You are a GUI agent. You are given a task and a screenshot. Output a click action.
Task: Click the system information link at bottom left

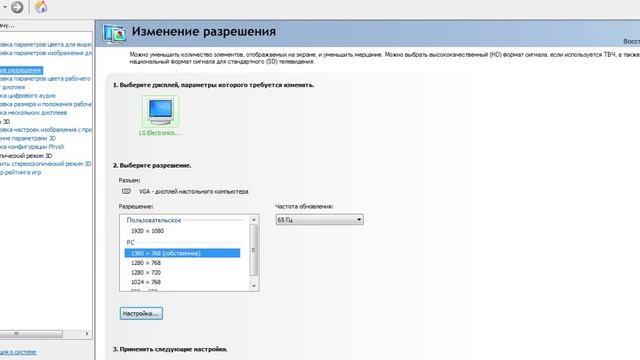[x=18, y=352]
